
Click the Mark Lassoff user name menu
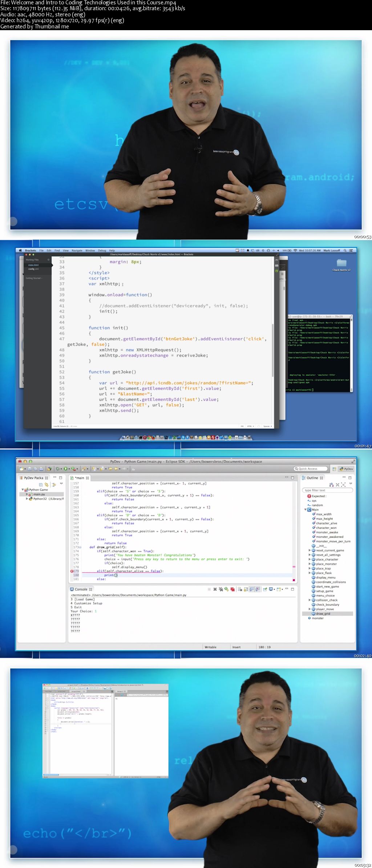[x=332, y=251]
